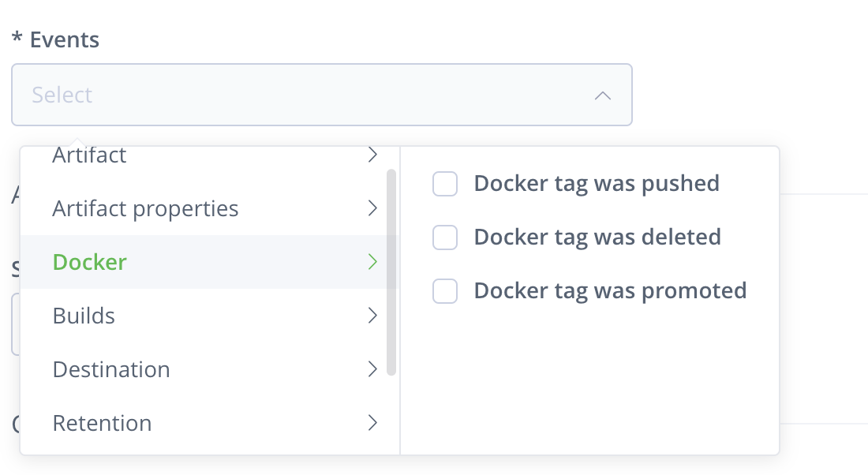Screen dimensions: 868x475
Task: Click the Docker tag was pushed label
Action: tap(597, 184)
